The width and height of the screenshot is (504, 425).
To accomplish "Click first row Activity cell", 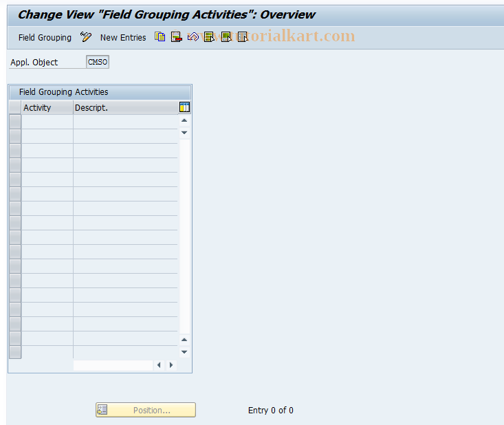I will (47, 122).
